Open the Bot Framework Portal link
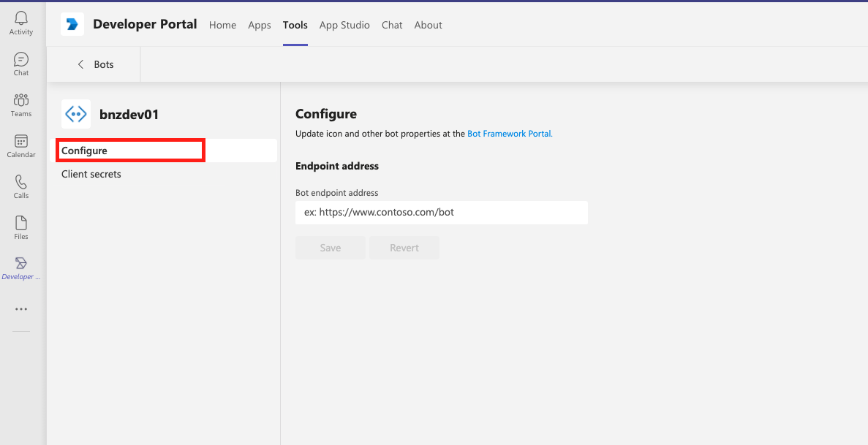The image size is (868, 445). [x=510, y=134]
